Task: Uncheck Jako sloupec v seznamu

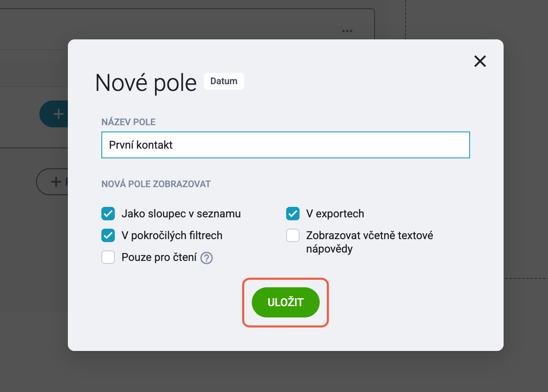Action: [x=108, y=214]
